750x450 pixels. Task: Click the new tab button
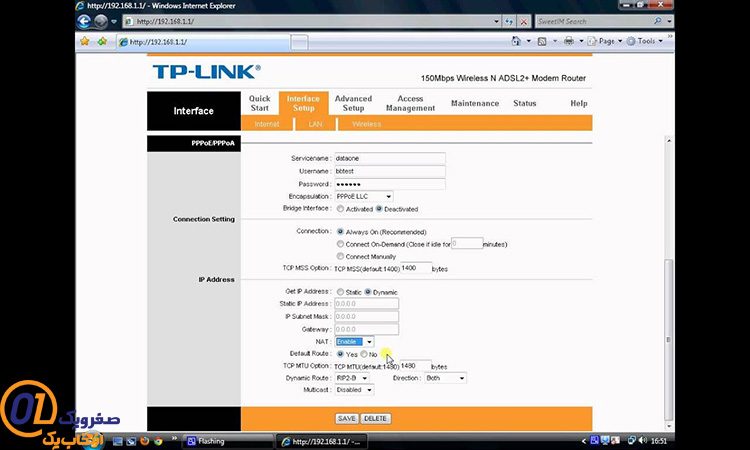pyautogui.click(x=299, y=43)
